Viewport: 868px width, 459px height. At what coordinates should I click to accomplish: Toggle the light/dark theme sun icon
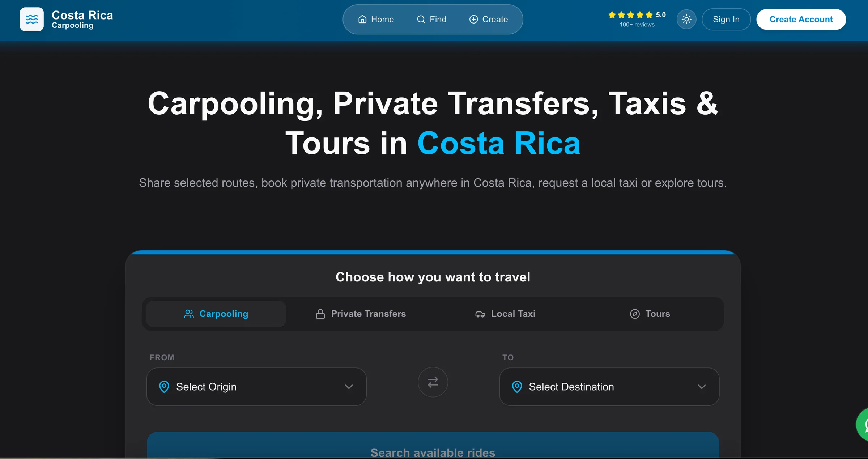[x=686, y=19]
